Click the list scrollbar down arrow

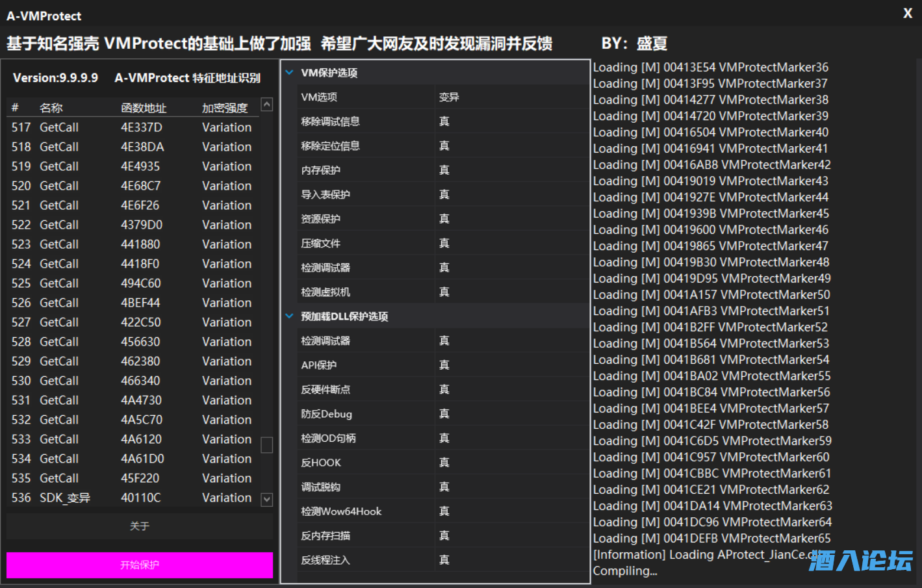click(x=266, y=500)
